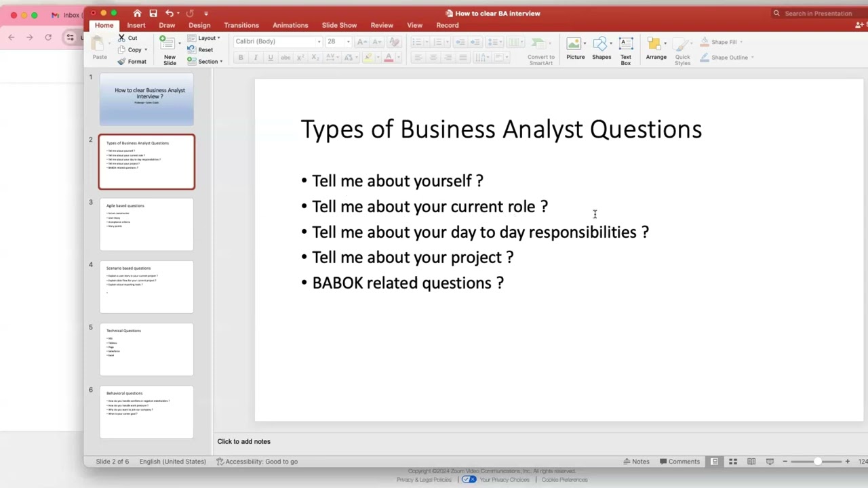Image resolution: width=868 pixels, height=488 pixels.
Task: Select Normal view button in status bar
Action: tap(715, 462)
